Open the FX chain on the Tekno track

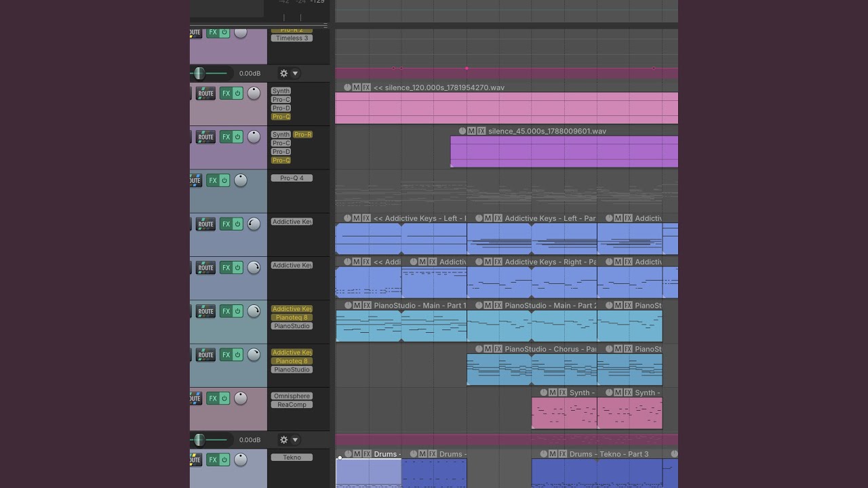pyautogui.click(x=213, y=460)
